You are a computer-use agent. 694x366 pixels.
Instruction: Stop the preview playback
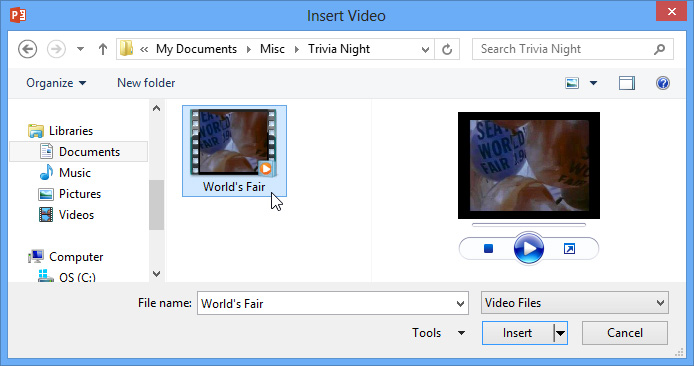tap(489, 249)
